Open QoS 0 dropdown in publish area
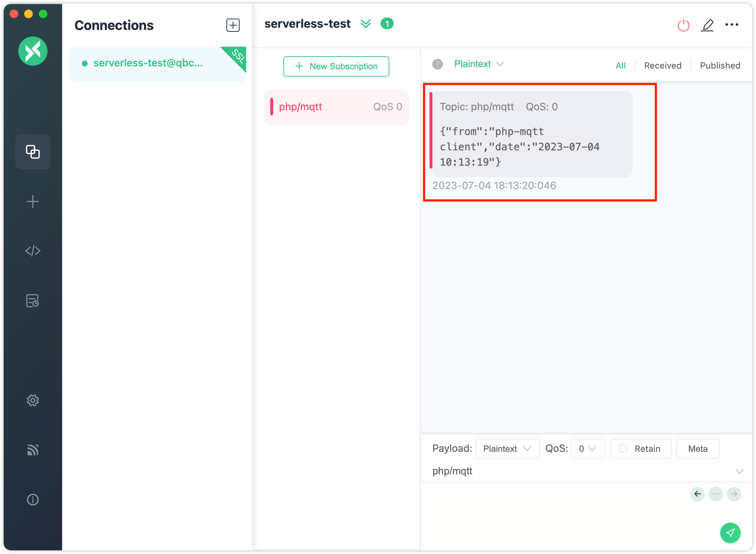 tap(588, 449)
